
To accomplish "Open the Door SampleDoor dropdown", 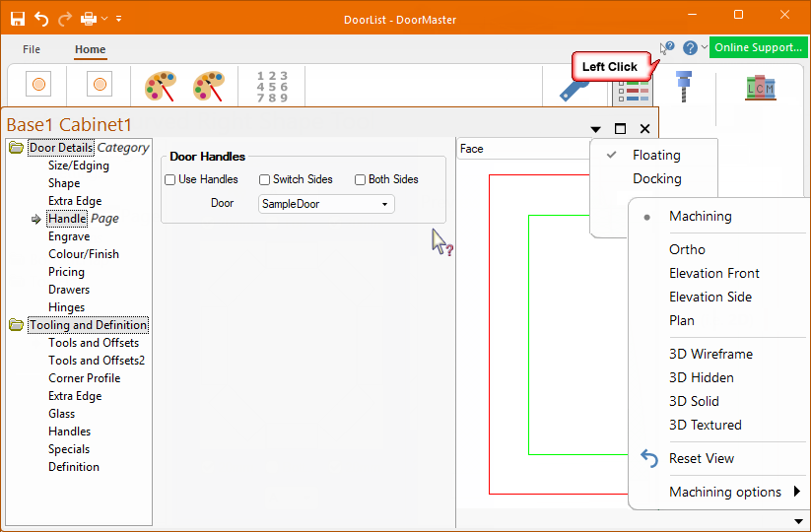I will point(326,204).
